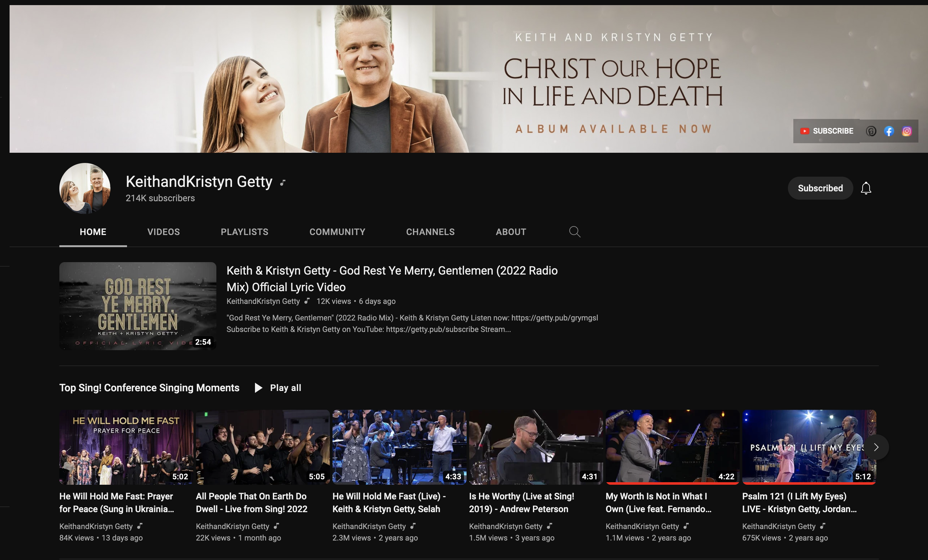This screenshot has height=560, width=928.
Task: Click title Is He Worthy (Live at Sing! 2019)
Action: pyautogui.click(x=522, y=503)
